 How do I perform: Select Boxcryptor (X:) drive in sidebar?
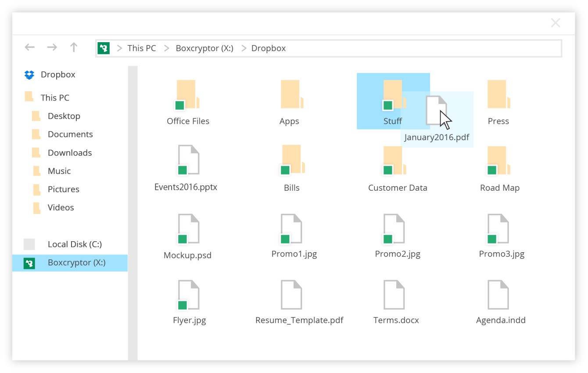(x=76, y=263)
